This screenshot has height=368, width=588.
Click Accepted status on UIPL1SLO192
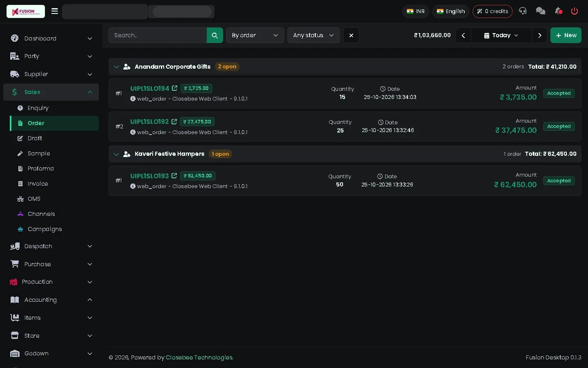559,126
